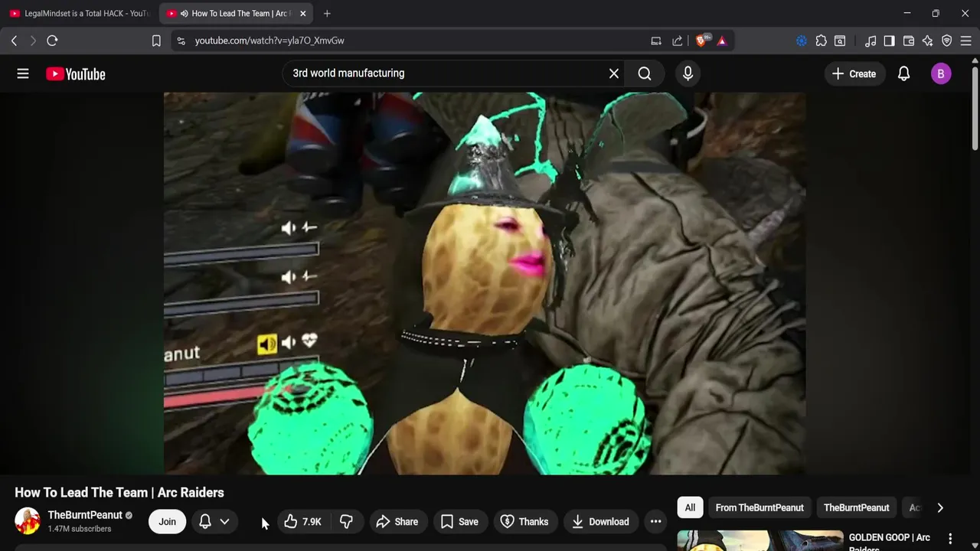Viewport: 980px width, 551px height.
Task: Open the tab search window icon
Action: click(840, 41)
